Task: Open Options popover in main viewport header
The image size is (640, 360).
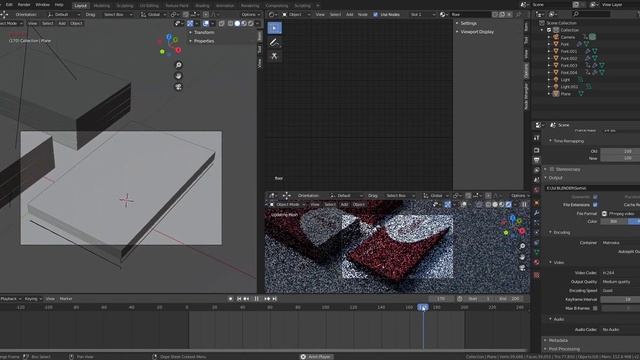Action: [251, 14]
